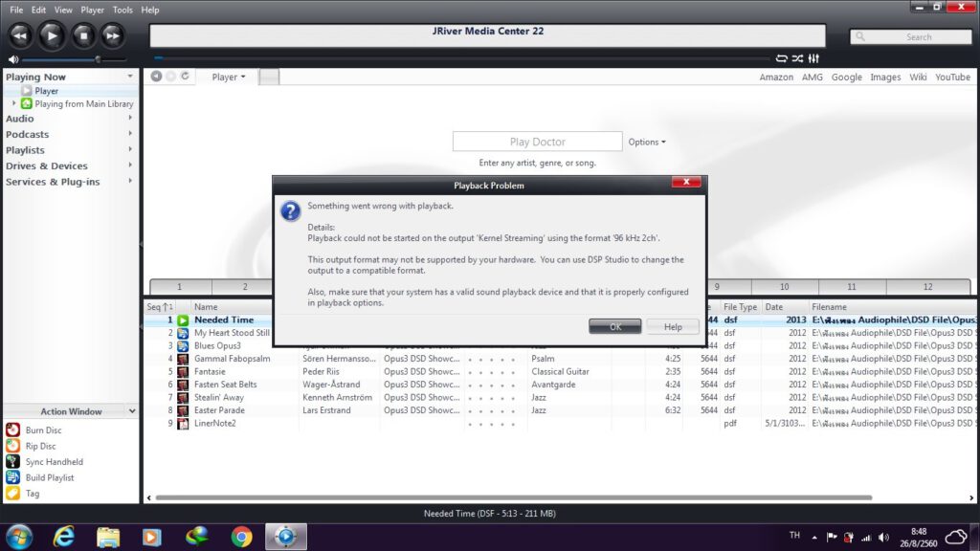The image size is (980, 551).
Task: Mute audio via speaker icon below transport
Action: [x=13, y=59]
